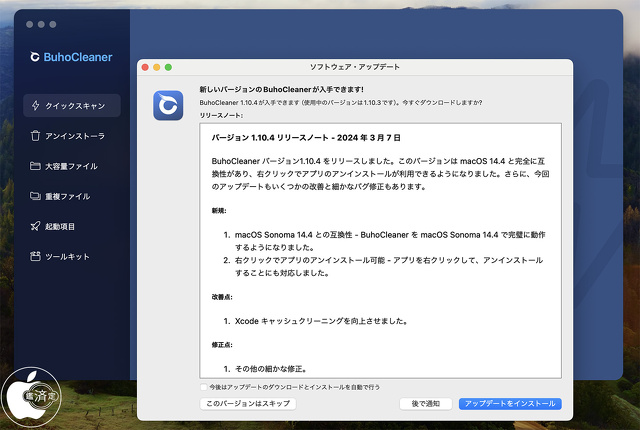Image resolution: width=640 pixels, height=430 pixels.
Task: Click the folder icon for 大容量ファイル
Action: (35, 166)
